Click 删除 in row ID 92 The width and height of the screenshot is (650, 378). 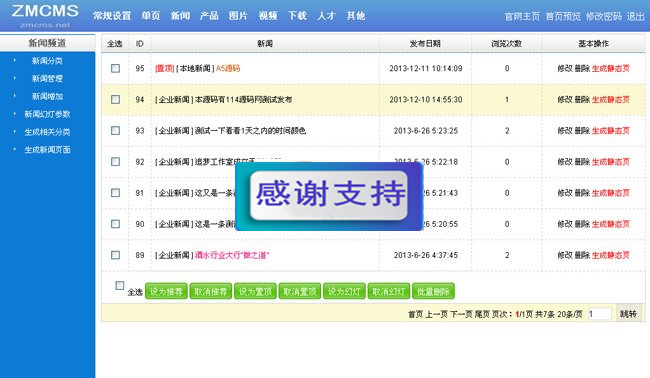tap(582, 162)
